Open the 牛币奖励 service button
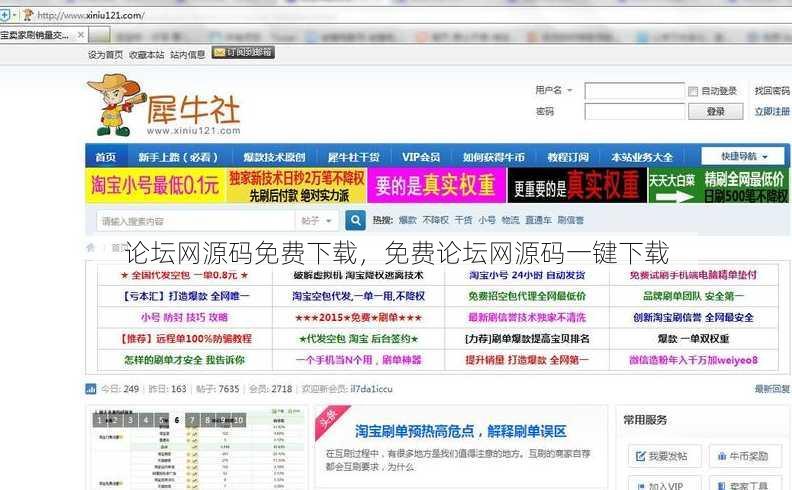Screen dimensions: 792x490 744,456
